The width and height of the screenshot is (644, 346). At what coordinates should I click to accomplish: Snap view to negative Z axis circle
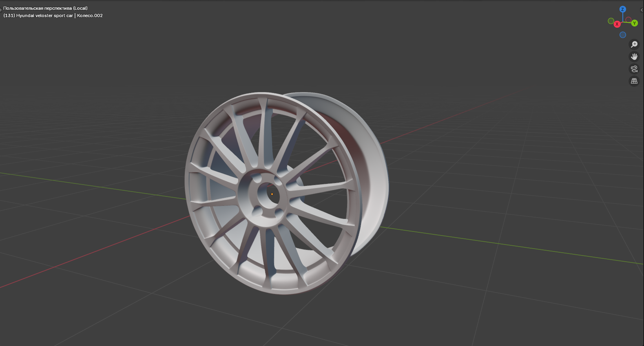(622, 35)
